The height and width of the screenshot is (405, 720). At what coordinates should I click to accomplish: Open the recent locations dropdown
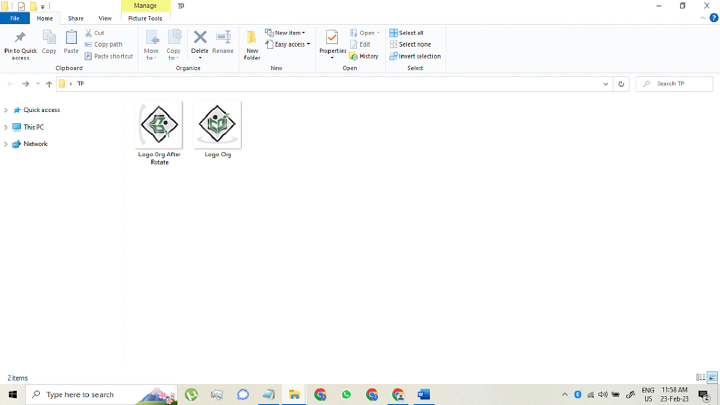click(x=38, y=84)
